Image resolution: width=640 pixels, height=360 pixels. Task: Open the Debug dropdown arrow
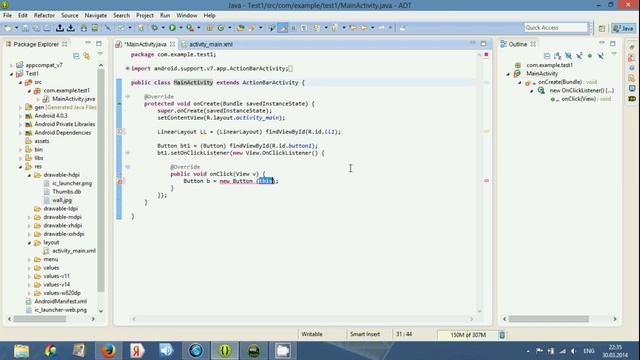pyautogui.click(x=162, y=28)
